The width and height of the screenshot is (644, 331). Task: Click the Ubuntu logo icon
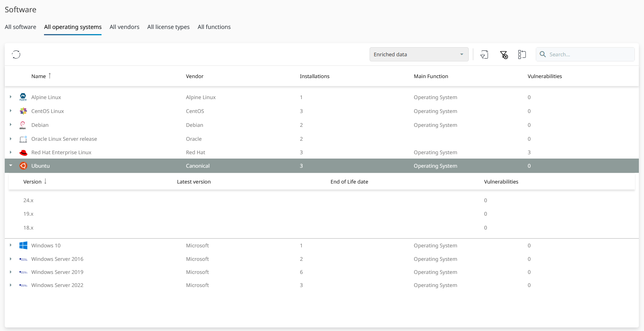point(23,166)
